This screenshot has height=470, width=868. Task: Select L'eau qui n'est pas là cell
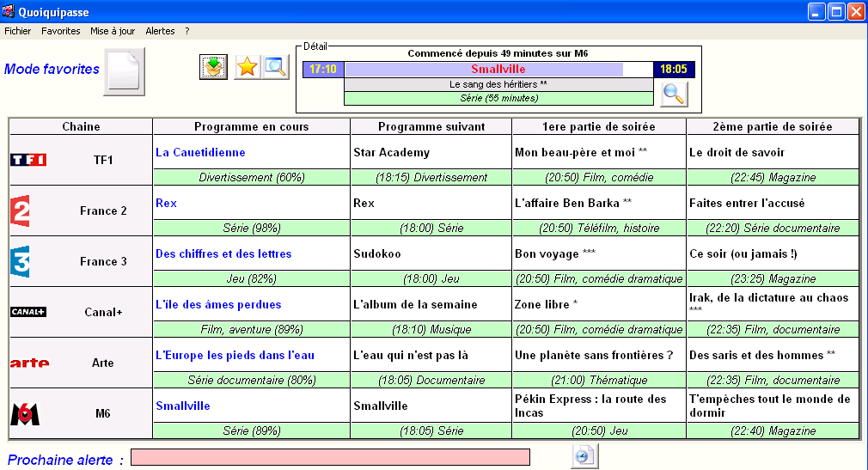click(431, 355)
